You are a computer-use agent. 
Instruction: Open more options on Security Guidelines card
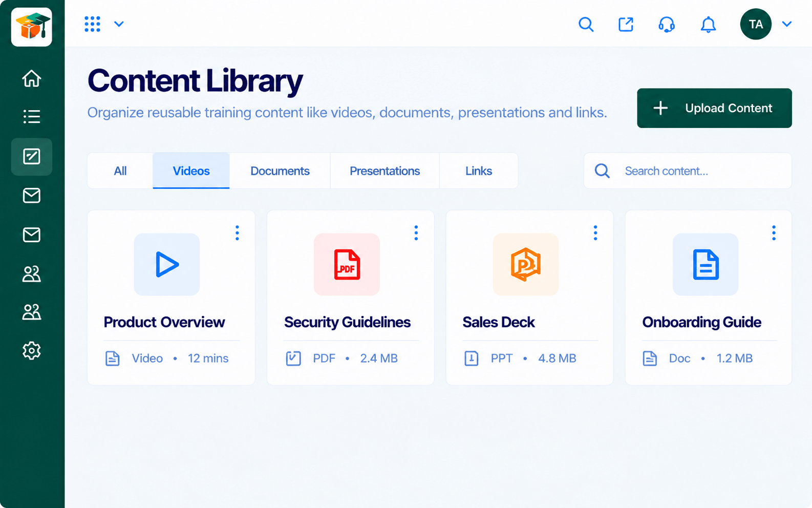click(416, 233)
